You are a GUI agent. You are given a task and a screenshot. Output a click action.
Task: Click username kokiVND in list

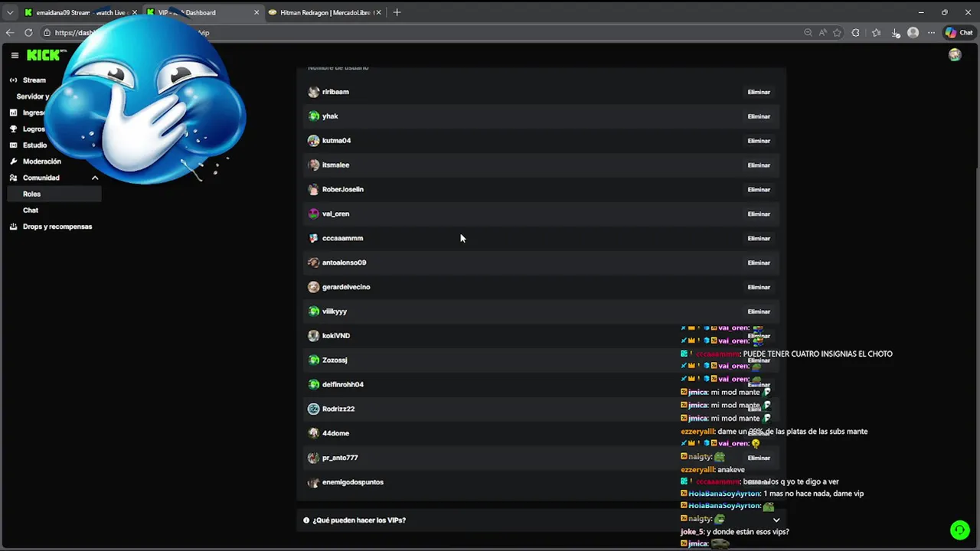click(x=336, y=336)
